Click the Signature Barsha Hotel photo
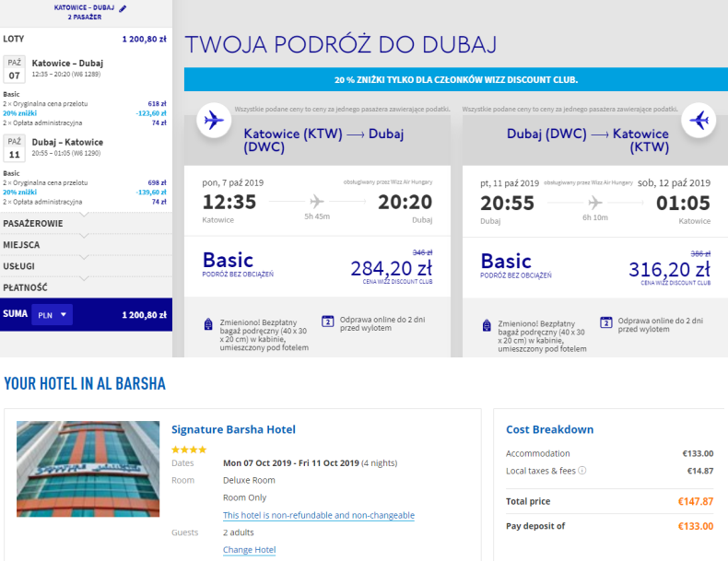The height and width of the screenshot is (561, 728). pos(88,469)
